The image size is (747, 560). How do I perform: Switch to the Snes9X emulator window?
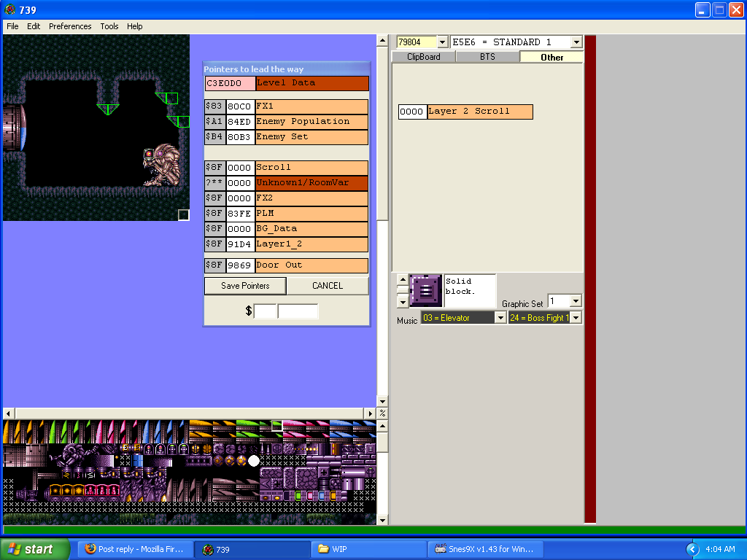point(485,549)
